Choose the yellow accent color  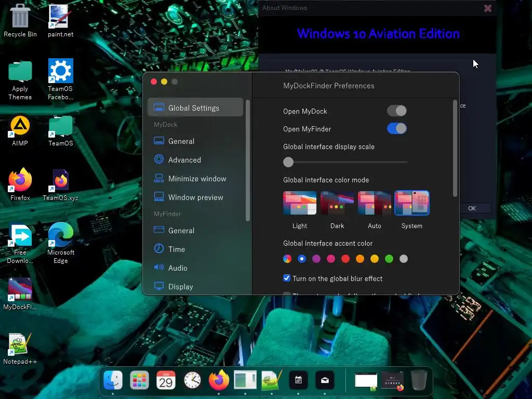(x=375, y=259)
